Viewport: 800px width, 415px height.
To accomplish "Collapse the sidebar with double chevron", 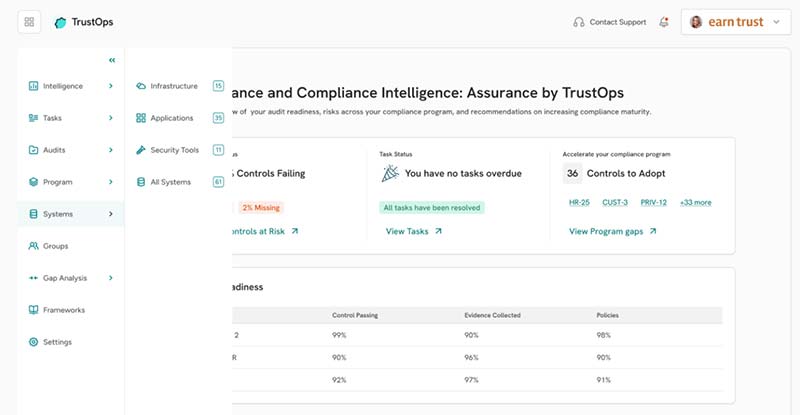I will point(112,60).
